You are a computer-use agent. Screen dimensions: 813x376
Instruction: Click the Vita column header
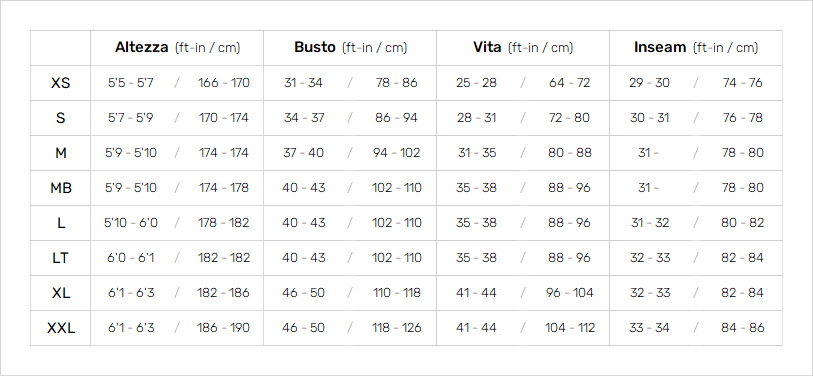pyautogui.click(x=523, y=48)
